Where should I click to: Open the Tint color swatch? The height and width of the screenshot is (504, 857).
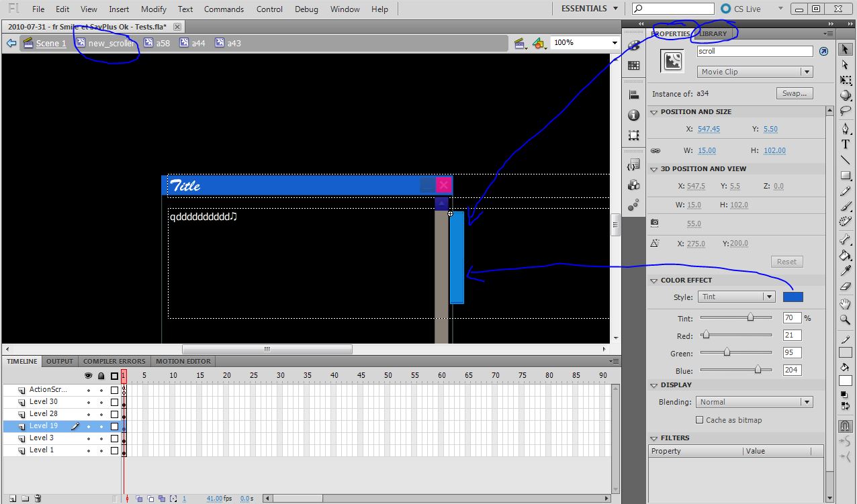(x=793, y=296)
